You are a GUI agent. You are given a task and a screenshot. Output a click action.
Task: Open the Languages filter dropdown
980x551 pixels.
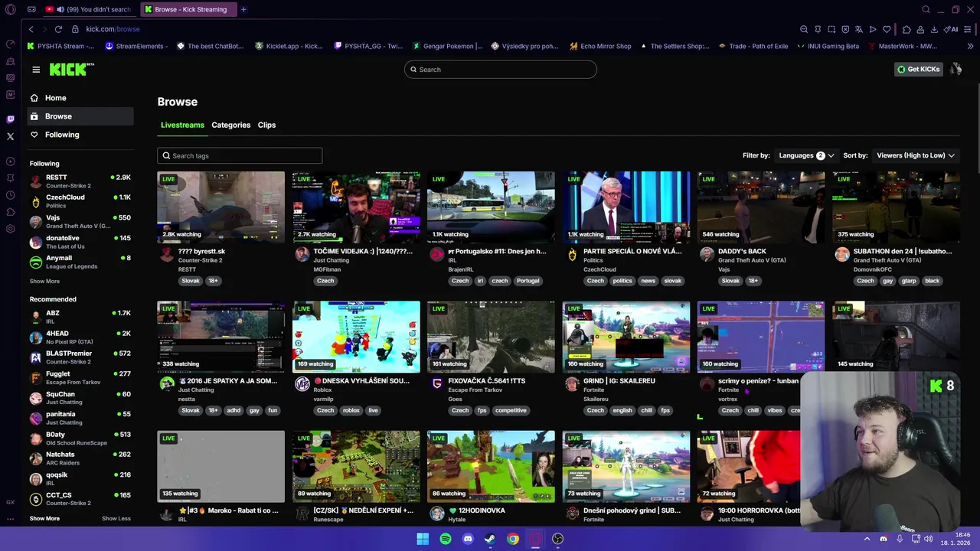click(x=806, y=155)
